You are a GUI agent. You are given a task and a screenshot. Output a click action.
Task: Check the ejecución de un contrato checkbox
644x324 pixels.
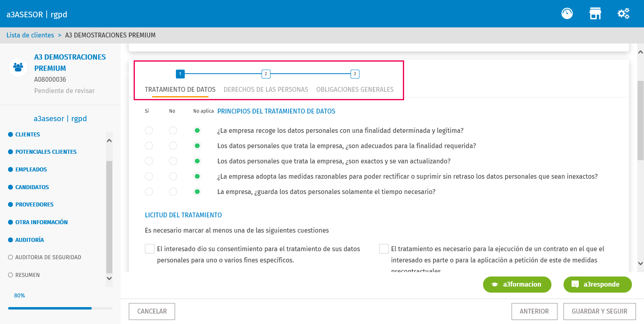click(384, 249)
